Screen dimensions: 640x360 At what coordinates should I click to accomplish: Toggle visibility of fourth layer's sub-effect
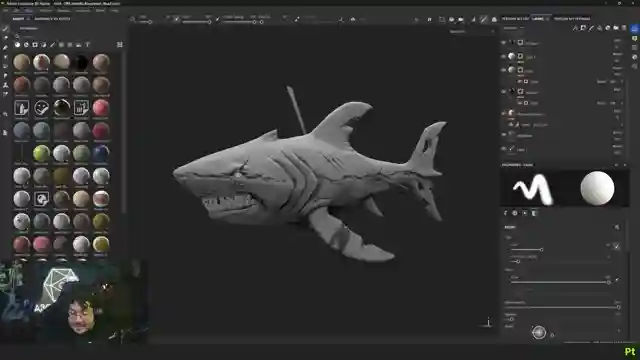point(519,103)
